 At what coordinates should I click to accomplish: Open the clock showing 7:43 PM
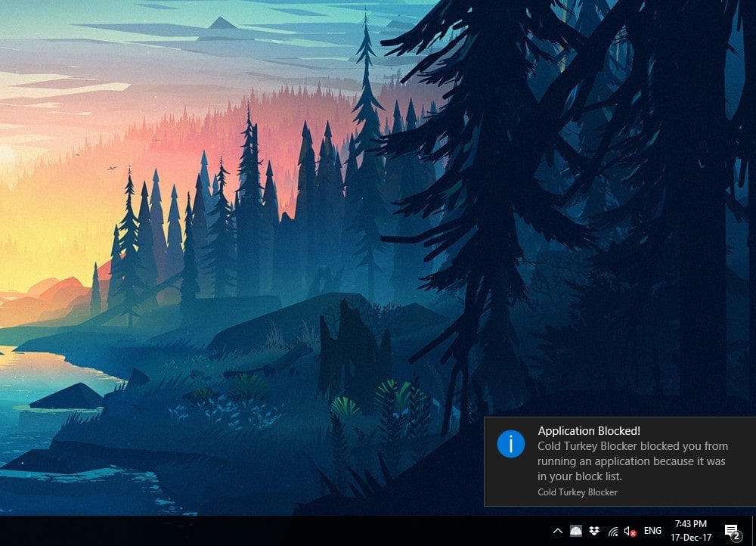point(691,530)
